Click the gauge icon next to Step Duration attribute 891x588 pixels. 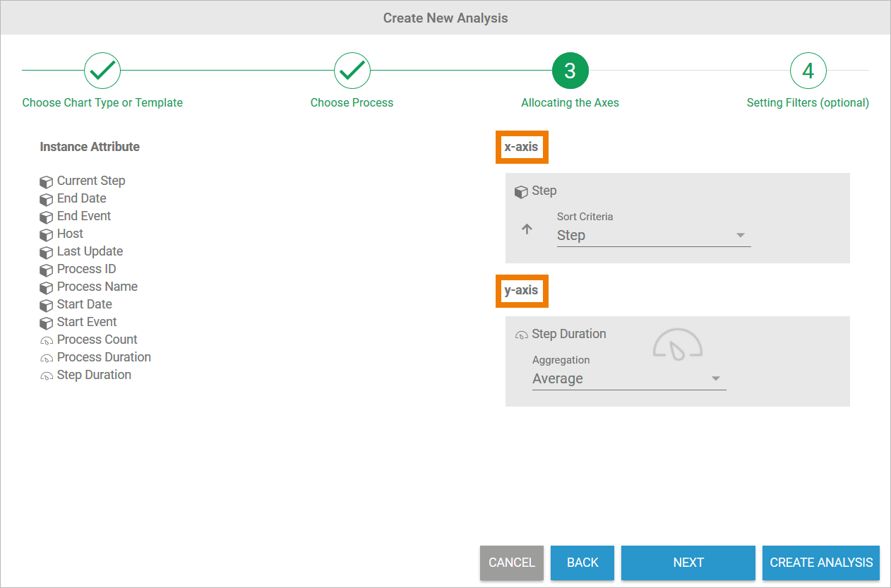pyautogui.click(x=47, y=376)
